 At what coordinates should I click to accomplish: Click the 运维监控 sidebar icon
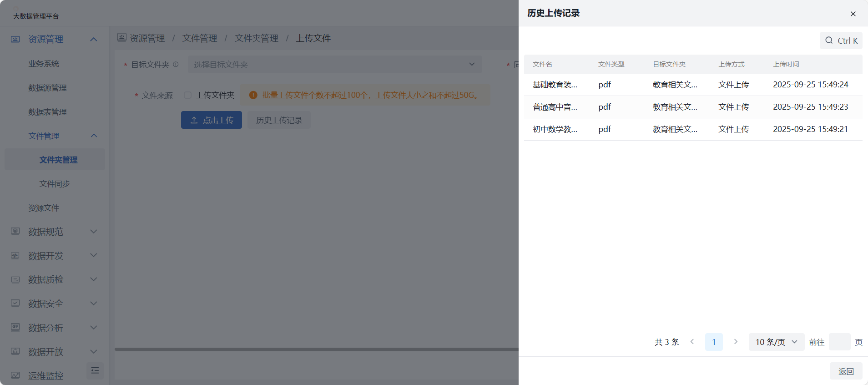(x=15, y=376)
